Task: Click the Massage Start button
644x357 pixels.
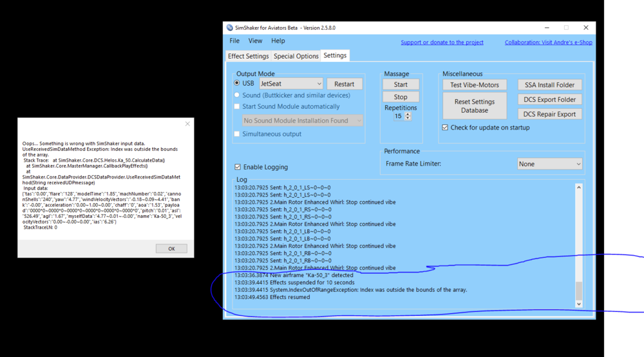Action: [x=401, y=84]
